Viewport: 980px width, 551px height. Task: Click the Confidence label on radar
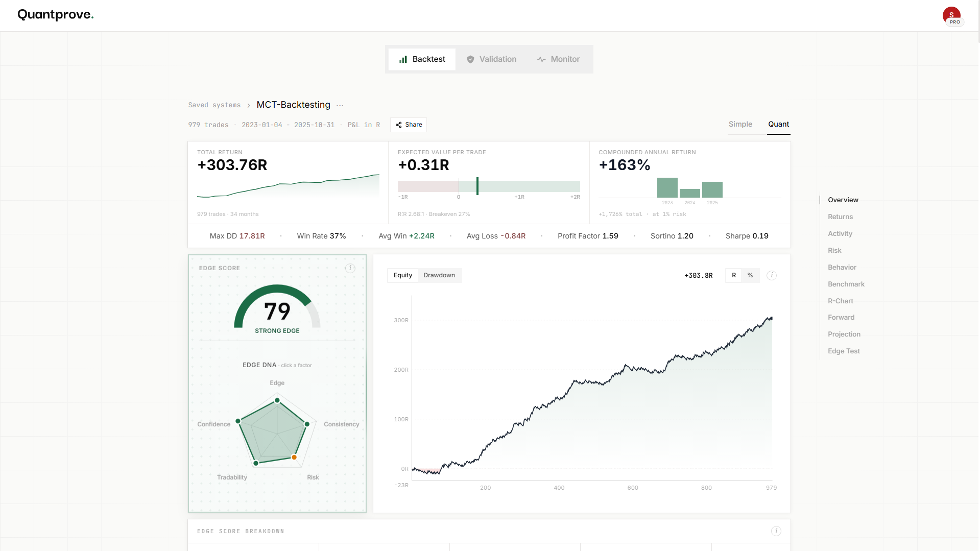click(214, 424)
